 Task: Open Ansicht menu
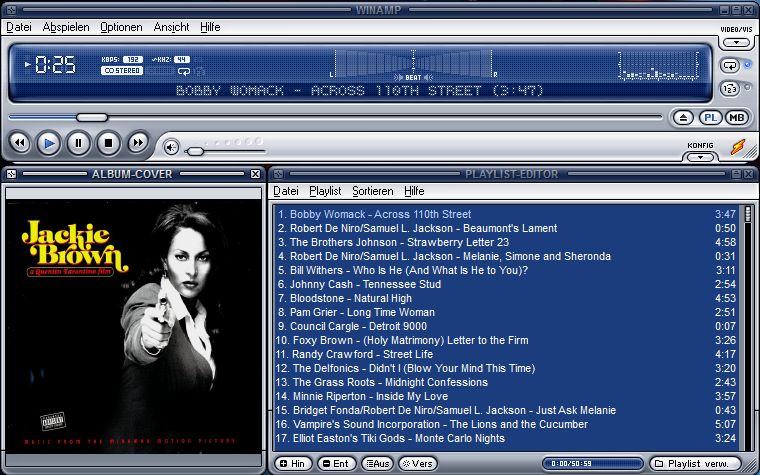(171, 27)
